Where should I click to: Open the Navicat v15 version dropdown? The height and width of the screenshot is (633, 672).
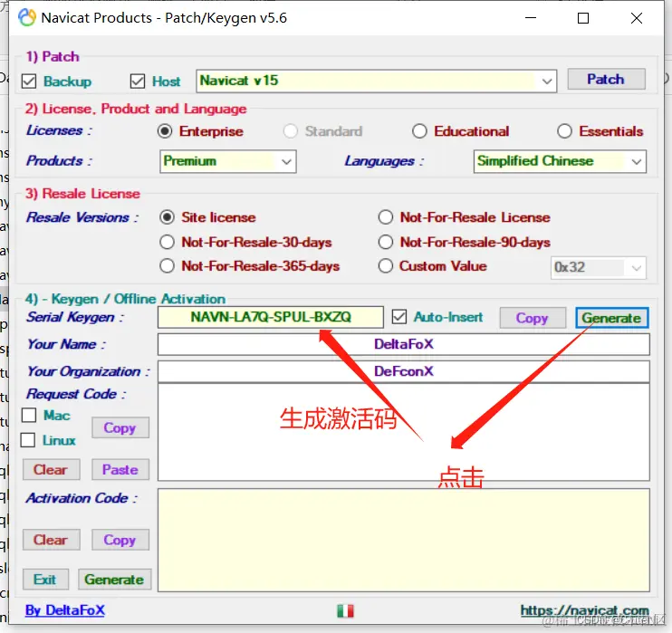point(376,81)
